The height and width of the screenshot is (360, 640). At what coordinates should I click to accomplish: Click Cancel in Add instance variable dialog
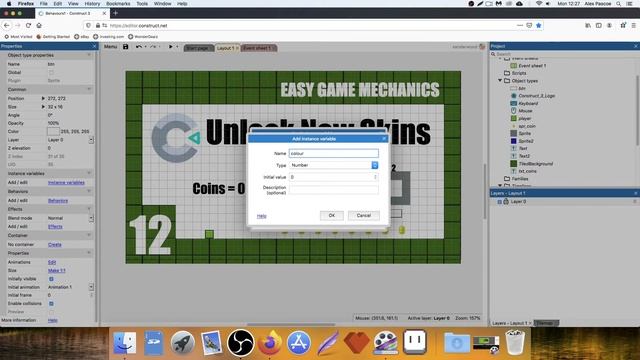(364, 216)
